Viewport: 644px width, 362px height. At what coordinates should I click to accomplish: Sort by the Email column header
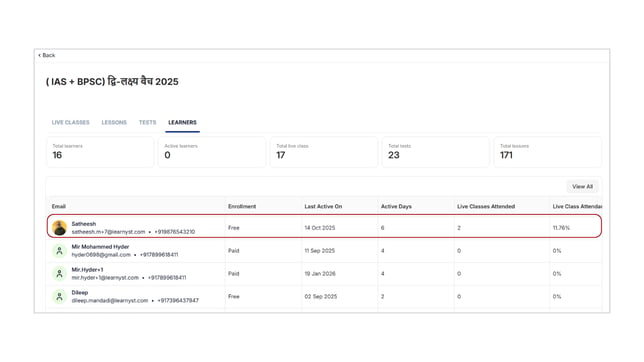pos(59,206)
